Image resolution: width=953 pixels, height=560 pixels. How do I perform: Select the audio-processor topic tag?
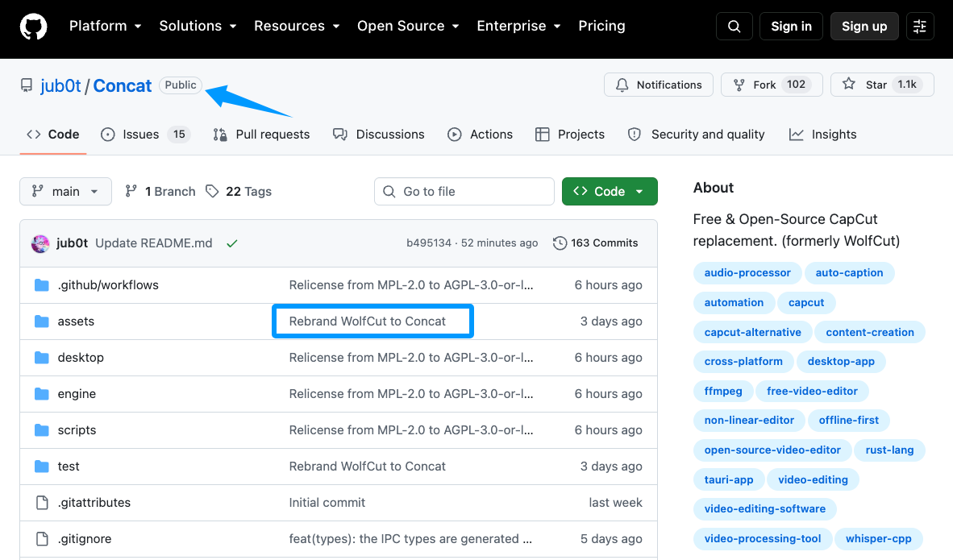click(747, 273)
